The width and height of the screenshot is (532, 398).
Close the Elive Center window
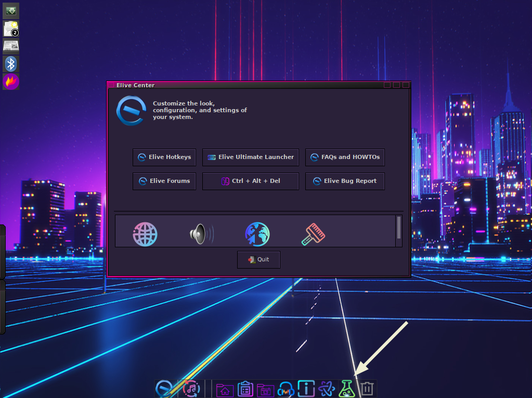[x=406, y=85]
